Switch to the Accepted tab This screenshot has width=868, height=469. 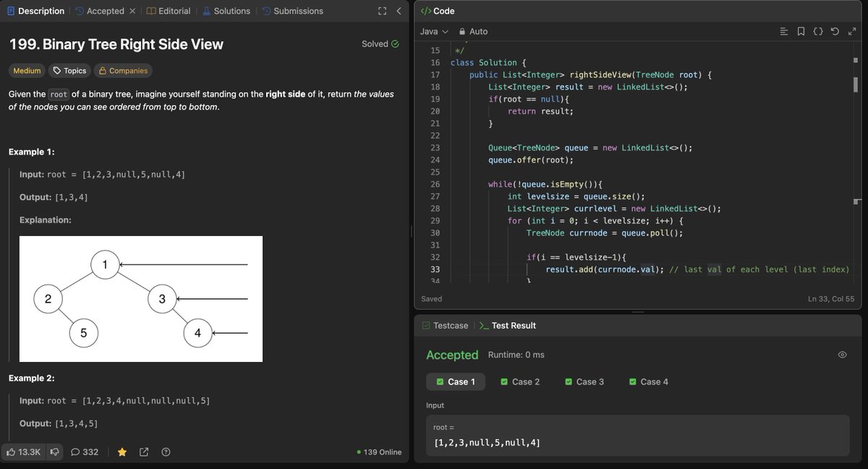(x=98, y=11)
